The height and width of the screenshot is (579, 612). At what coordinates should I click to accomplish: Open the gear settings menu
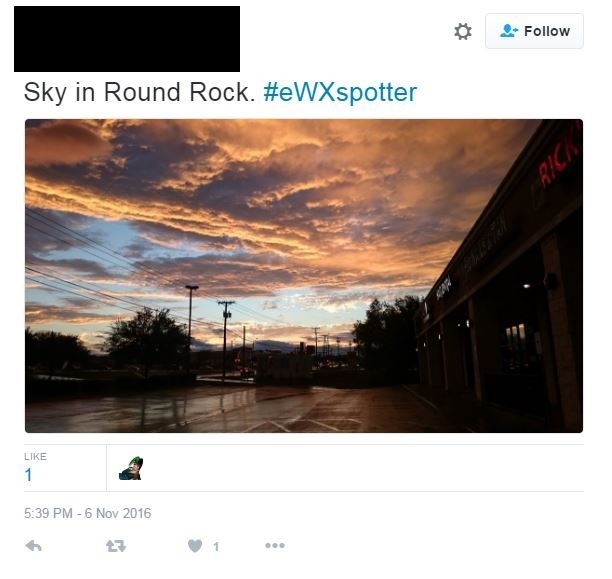[x=463, y=31]
